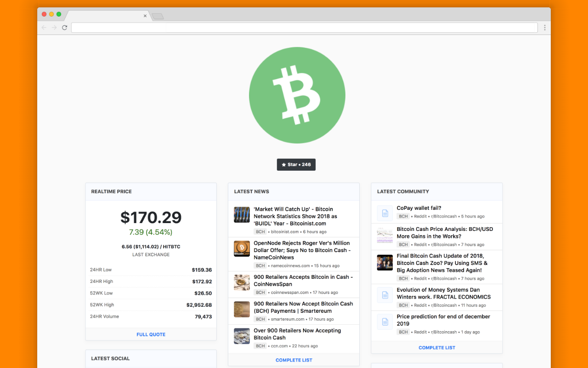
Task: Click document icon beside CoPay wallet fail
Action: tap(385, 213)
